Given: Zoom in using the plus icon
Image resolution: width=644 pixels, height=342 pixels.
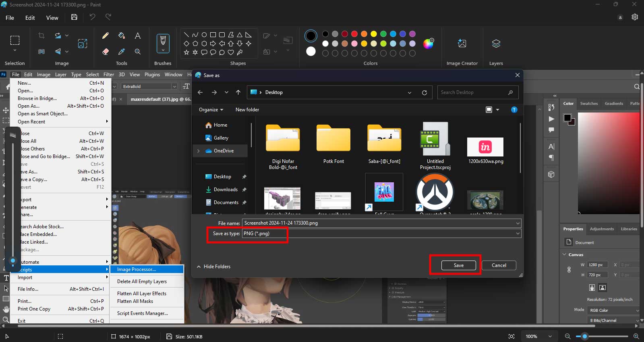Looking at the screenshot, I should tap(636, 336).
